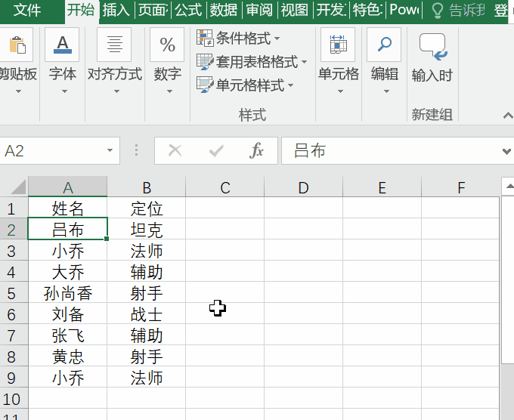Select the 开始 tab
This screenshot has height=420, width=514.
81,10
